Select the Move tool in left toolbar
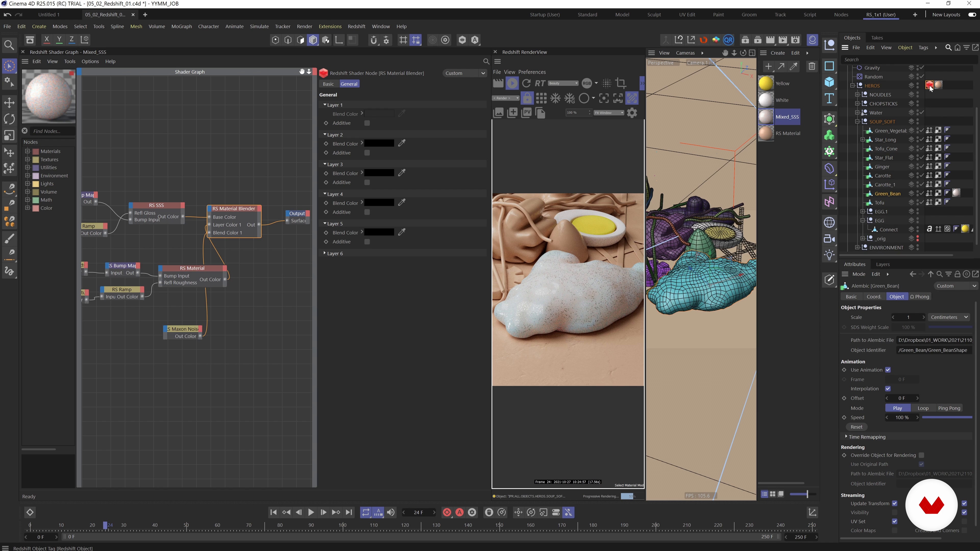 pos(9,102)
